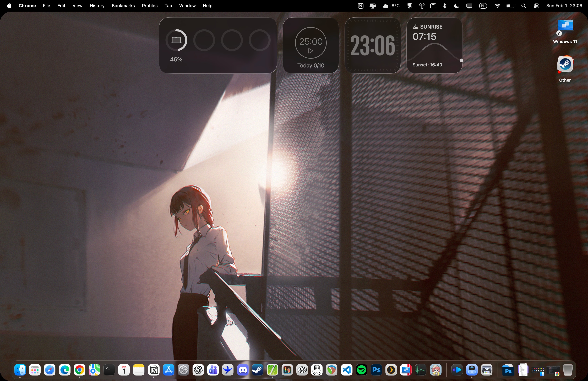Screen dimensions: 588x381
Task: Toggle Bluetooth from menu bar icon
Action: tap(444, 6)
